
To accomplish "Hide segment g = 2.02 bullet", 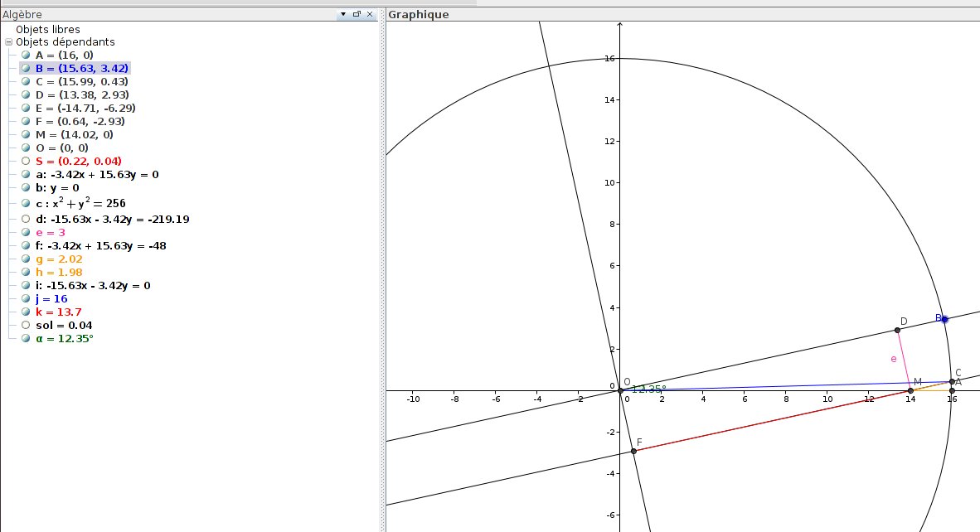I will pos(26,259).
